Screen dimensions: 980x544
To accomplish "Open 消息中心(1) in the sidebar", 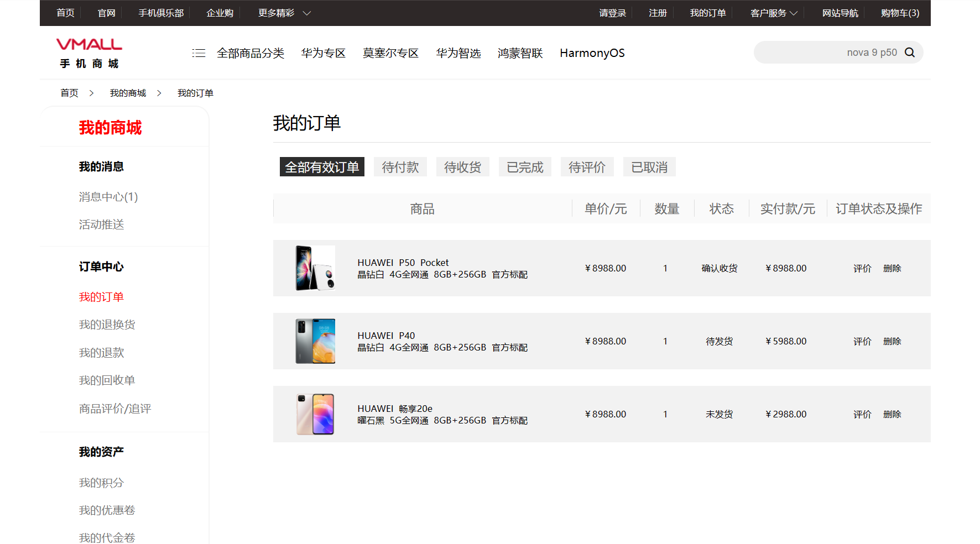I will click(108, 197).
